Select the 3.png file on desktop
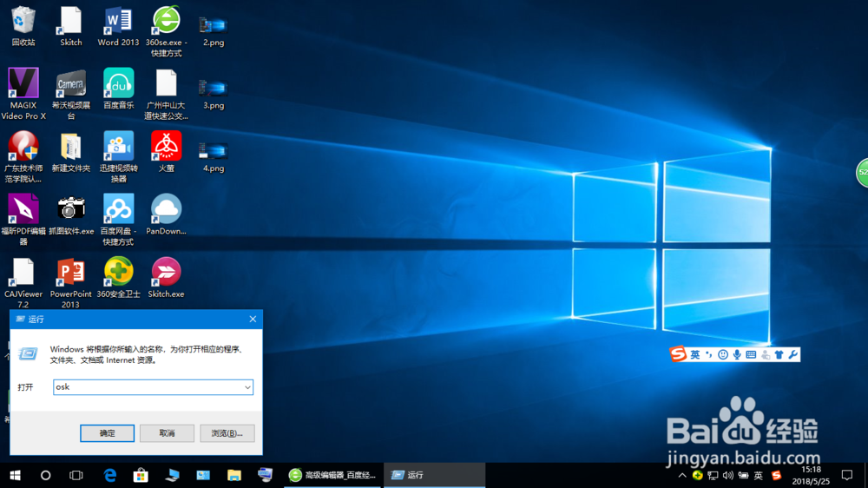This screenshot has width=868, height=488. click(214, 88)
